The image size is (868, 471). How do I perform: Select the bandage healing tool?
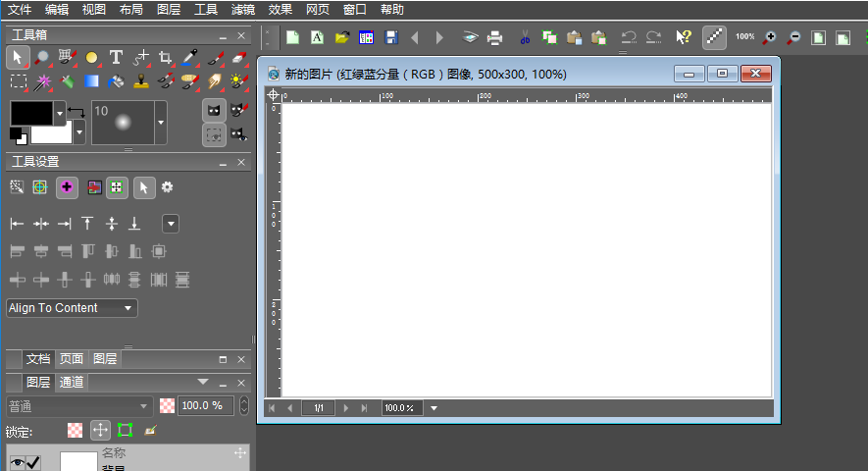pos(190,81)
